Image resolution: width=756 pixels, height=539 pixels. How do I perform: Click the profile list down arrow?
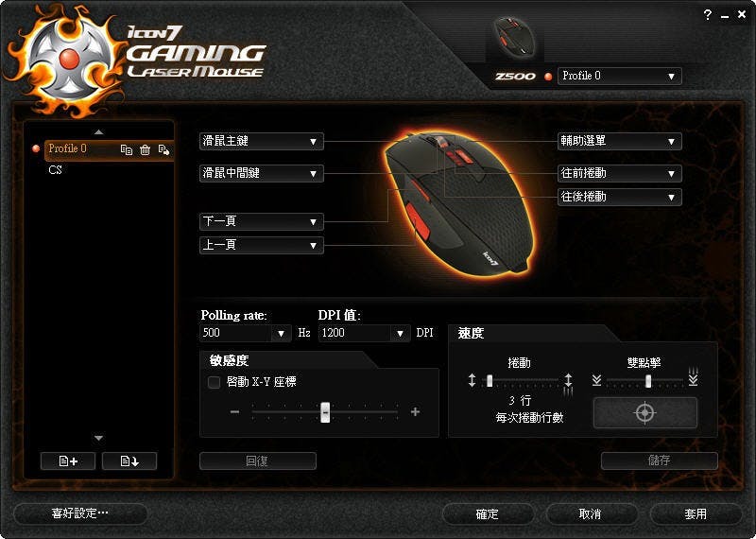(x=99, y=438)
